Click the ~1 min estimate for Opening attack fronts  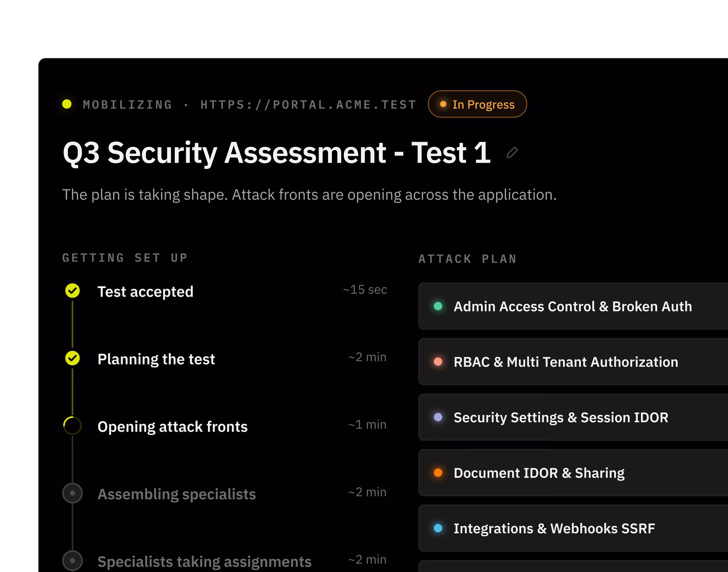click(x=367, y=425)
